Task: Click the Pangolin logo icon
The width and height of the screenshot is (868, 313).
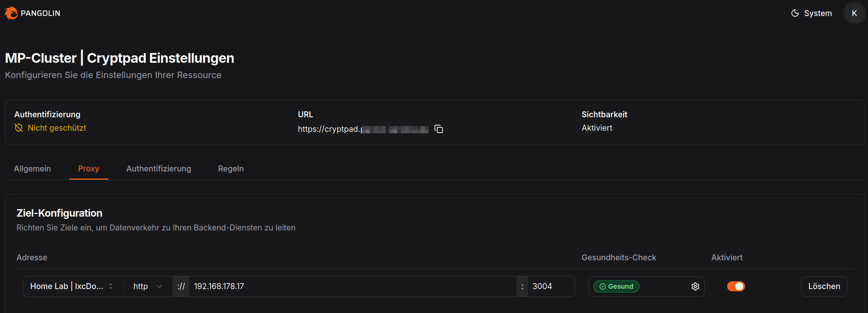Action: click(x=11, y=13)
